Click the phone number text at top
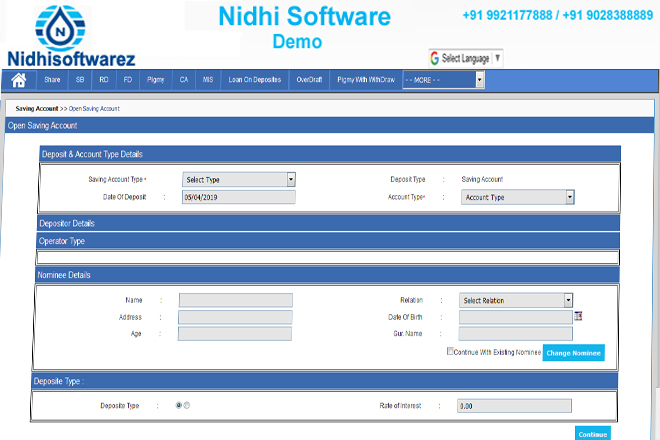Image resolution: width=660 pixels, height=440 pixels. coord(558,16)
